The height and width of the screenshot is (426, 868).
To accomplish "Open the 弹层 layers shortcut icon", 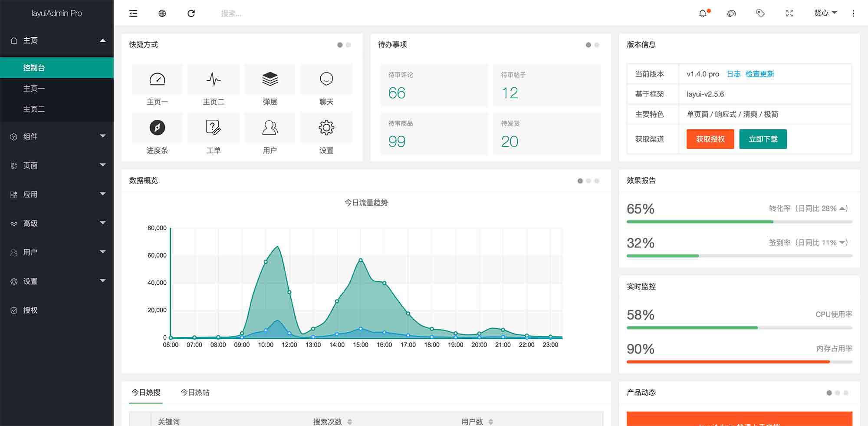I will (270, 79).
